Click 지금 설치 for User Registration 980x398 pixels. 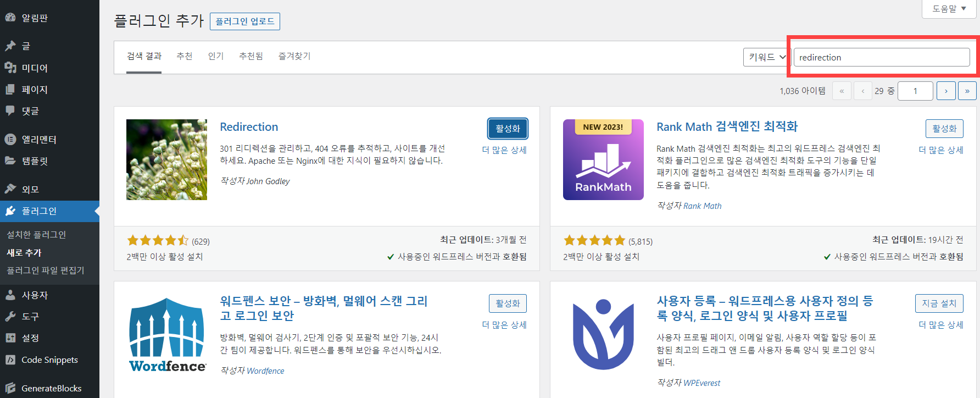pos(939,303)
